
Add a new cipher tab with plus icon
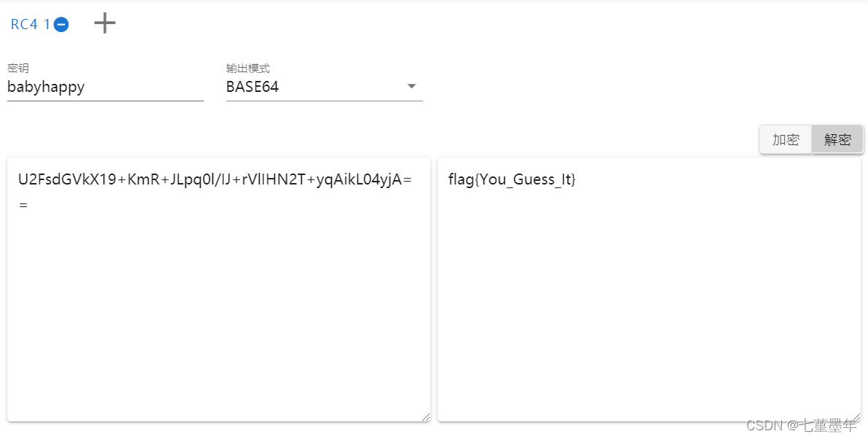pos(104,23)
